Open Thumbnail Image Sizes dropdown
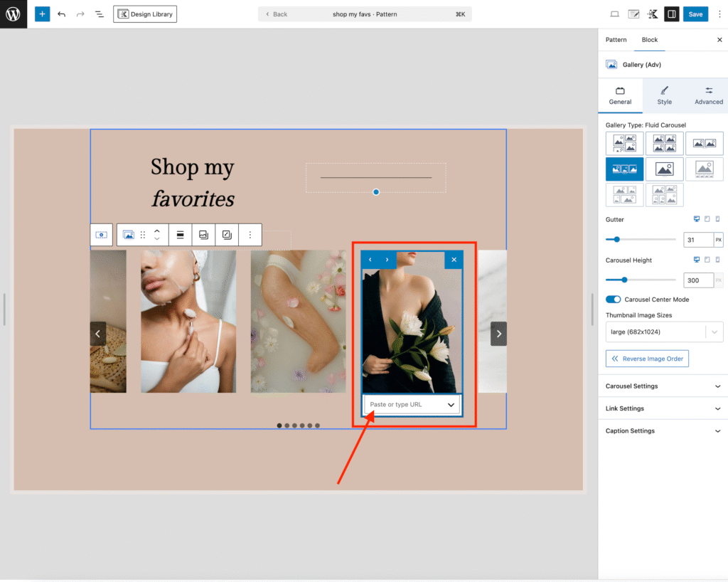The width and height of the screenshot is (728, 582). point(665,332)
